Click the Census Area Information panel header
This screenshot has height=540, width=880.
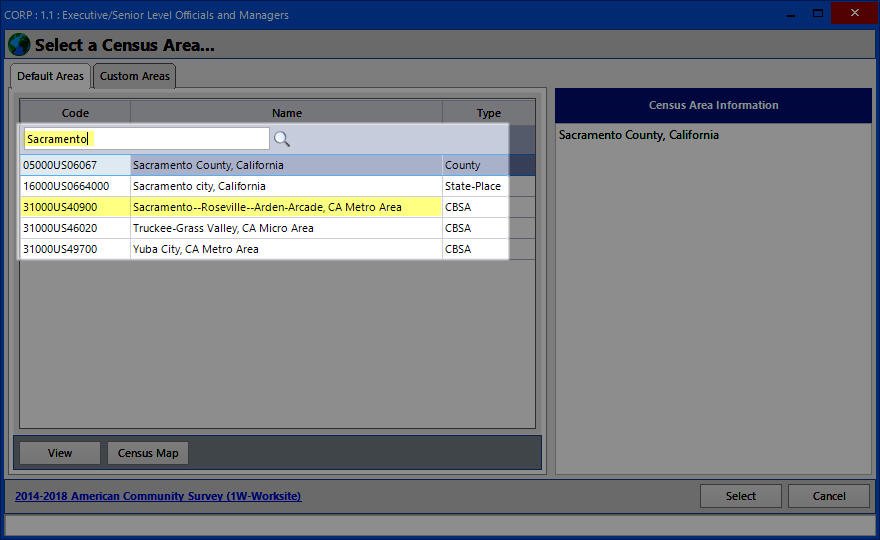pos(713,105)
